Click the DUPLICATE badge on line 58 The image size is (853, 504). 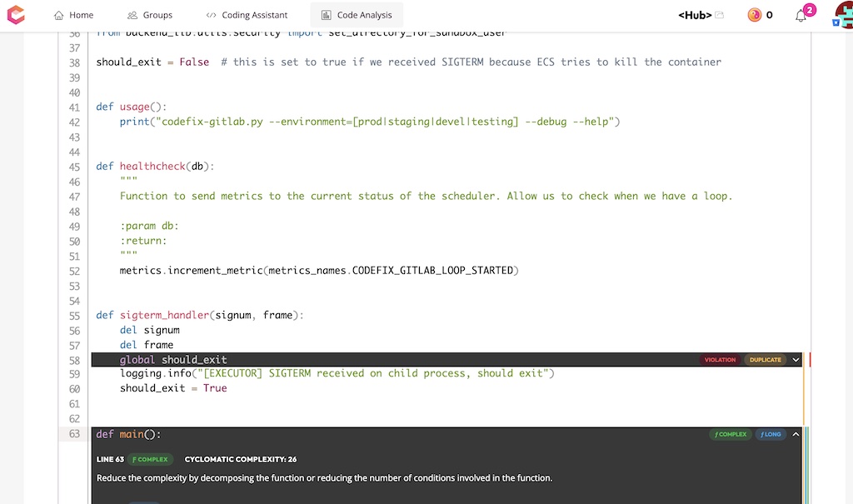click(765, 360)
